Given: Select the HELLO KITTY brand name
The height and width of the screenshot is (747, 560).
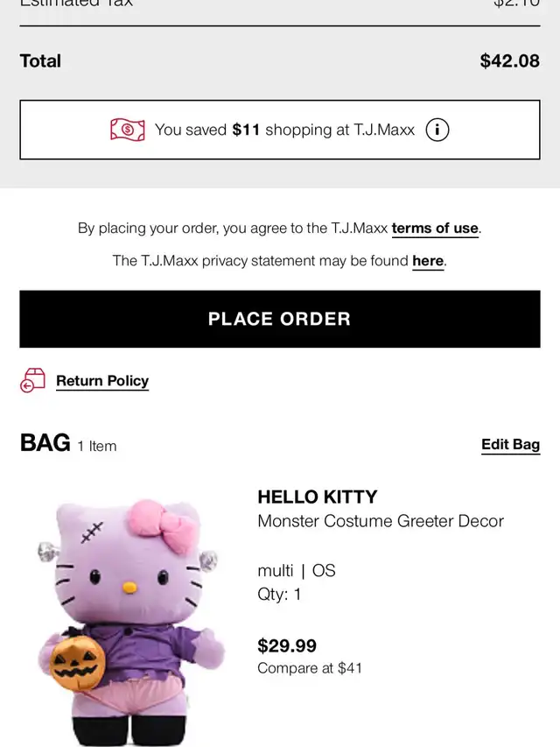Looking at the screenshot, I should (318, 497).
